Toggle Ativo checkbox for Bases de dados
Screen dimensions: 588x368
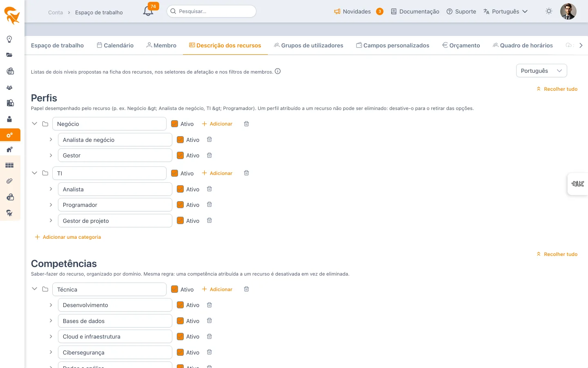click(x=180, y=321)
